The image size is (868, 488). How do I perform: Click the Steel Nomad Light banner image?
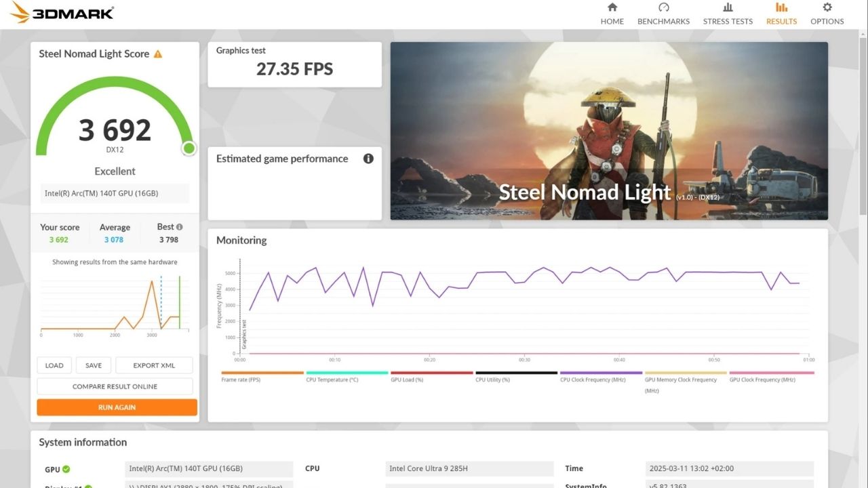point(609,131)
